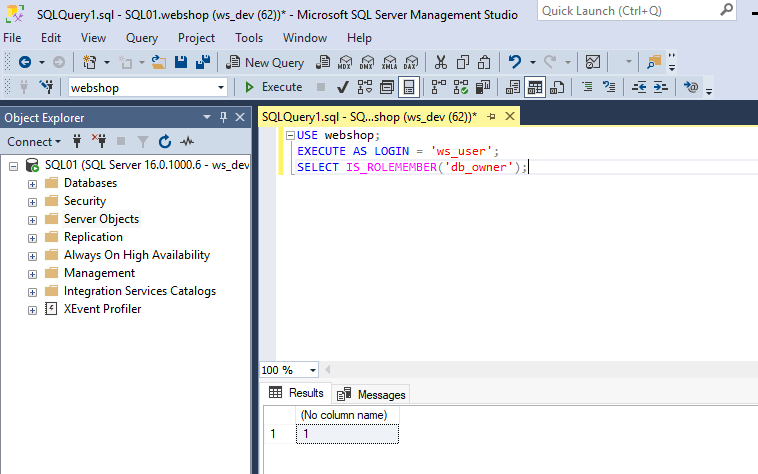Pin the Object Explorer panel

(223, 117)
